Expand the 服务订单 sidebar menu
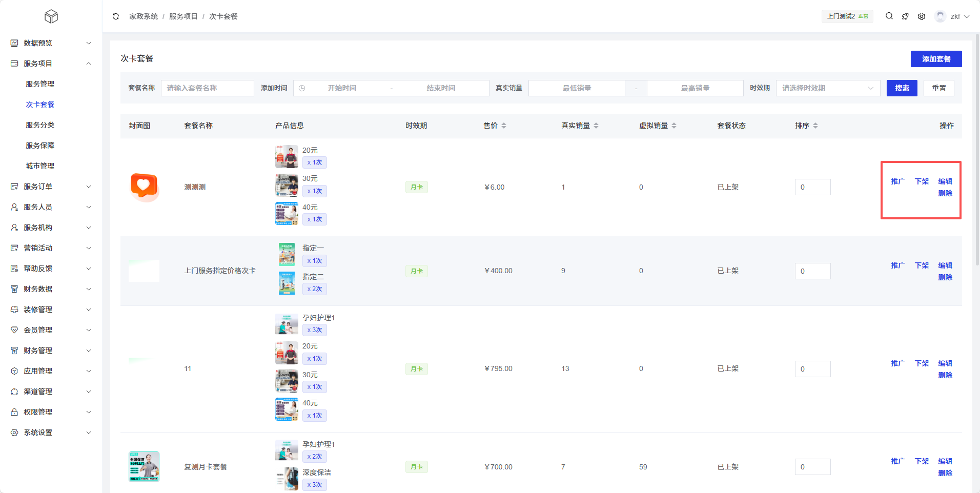Image resolution: width=980 pixels, height=493 pixels. (x=51, y=187)
